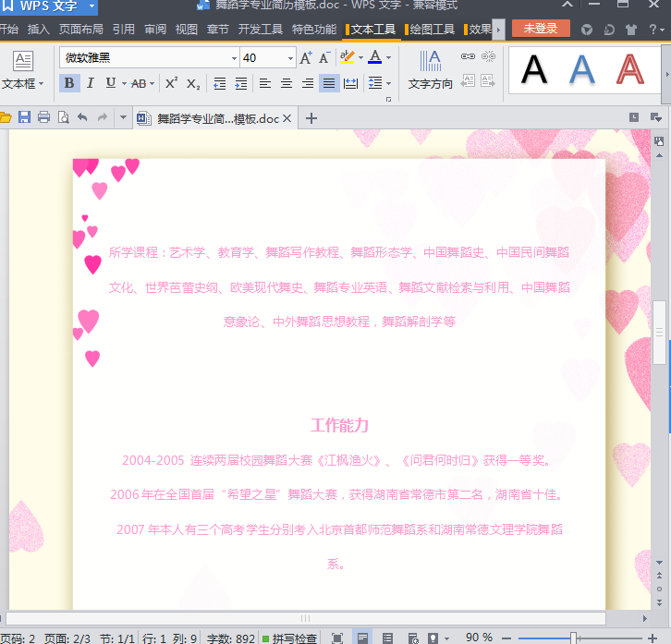Decrease paragraph indent
Screen dimensions: 671x644
(x=220, y=83)
